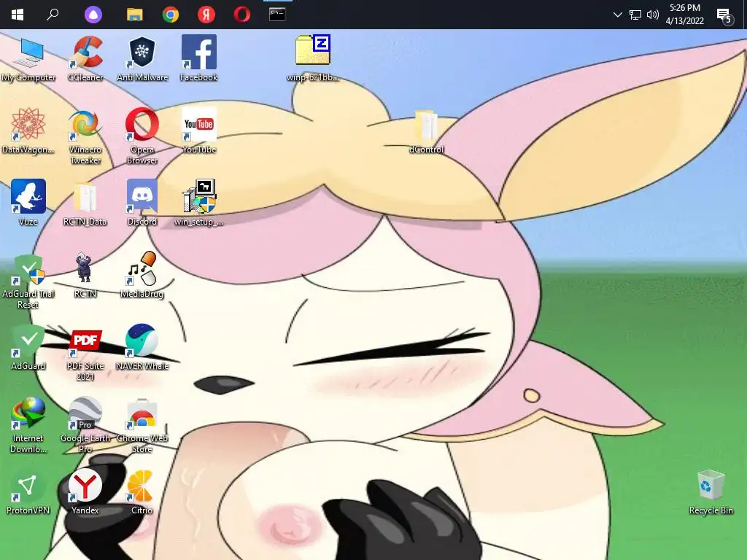Viewport: 747px width, 560px height.
Task: Launch CCleaner from the desktop
Action: coord(85,59)
